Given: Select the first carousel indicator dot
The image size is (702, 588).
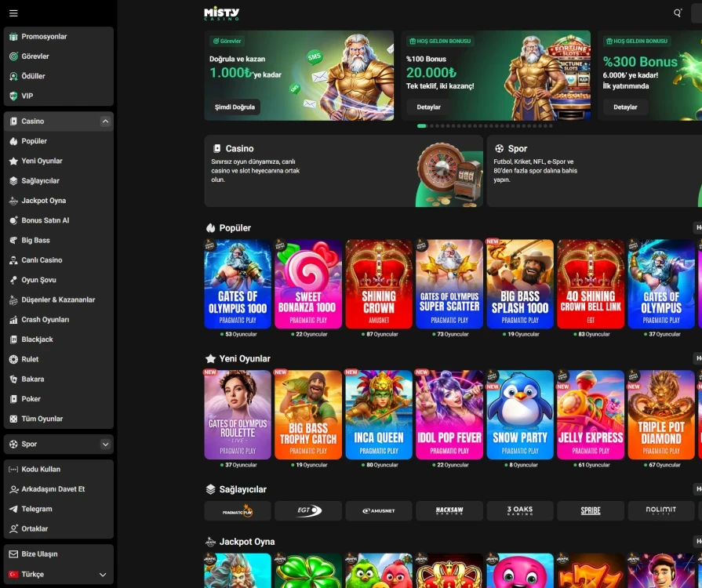Looking at the screenshot, I should (x=422, y=125).
